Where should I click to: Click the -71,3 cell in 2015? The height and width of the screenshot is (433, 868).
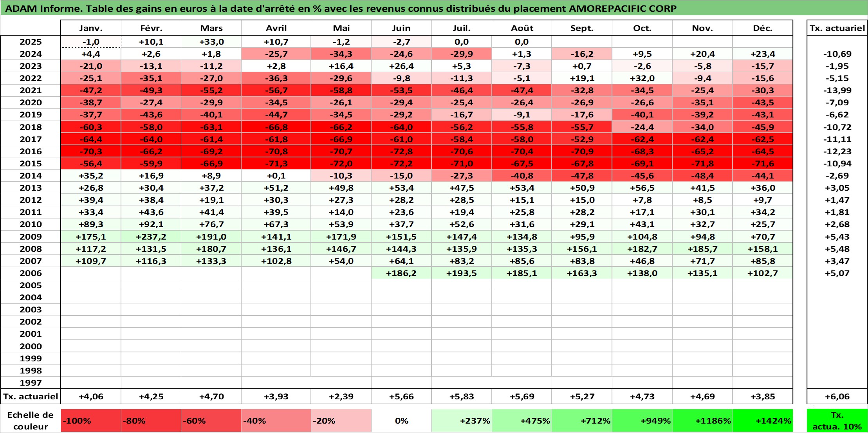(276, 164)
